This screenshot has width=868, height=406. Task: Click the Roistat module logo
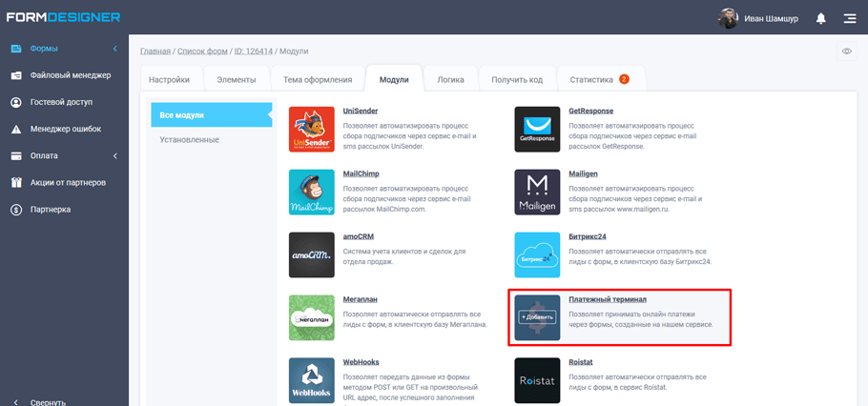click(537, 380)
